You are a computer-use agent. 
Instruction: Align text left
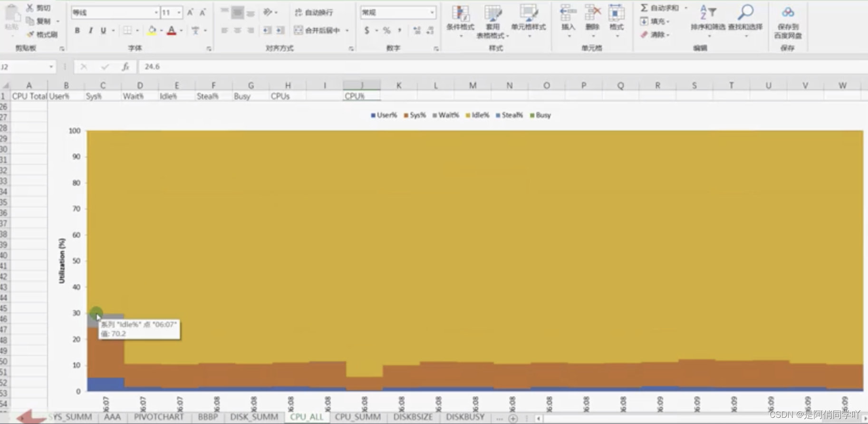tap(224, 30)
